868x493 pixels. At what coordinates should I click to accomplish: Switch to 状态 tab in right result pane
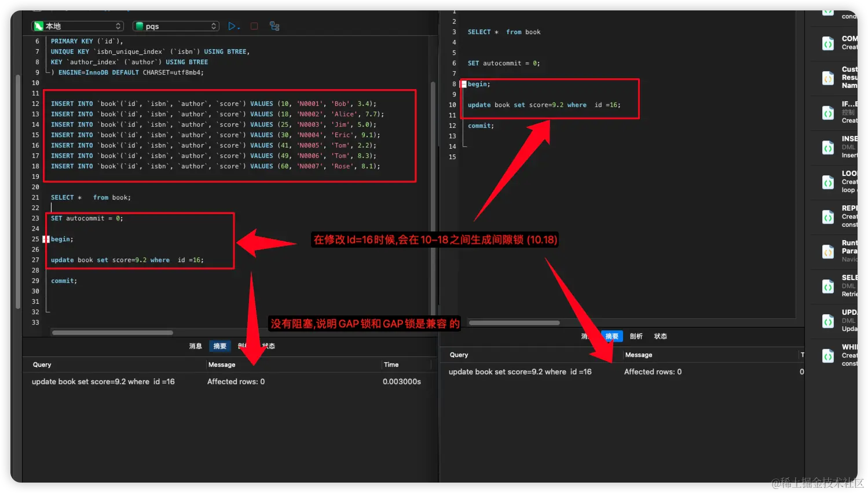(661, 336)
